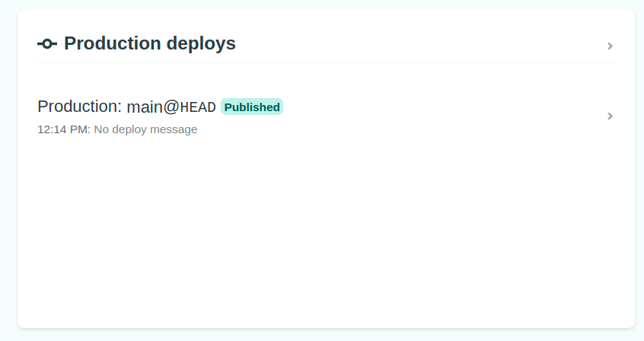Click the HEAD ref in the deploy title
644x341 pixels.
point(198,107)
